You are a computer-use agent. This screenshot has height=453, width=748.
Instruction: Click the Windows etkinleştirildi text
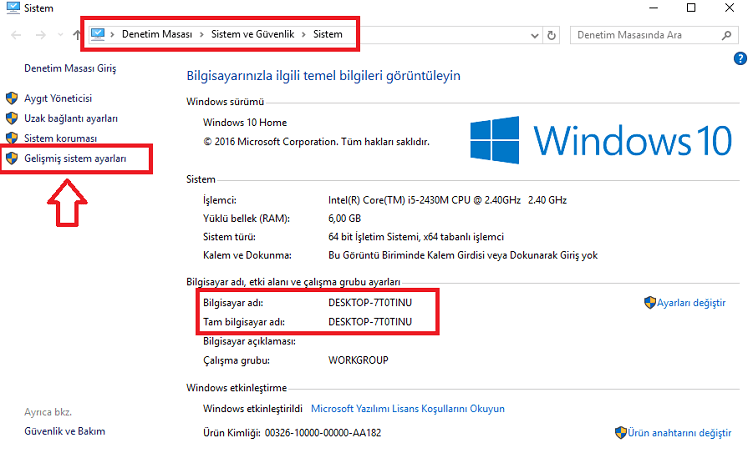click(253, 409)
